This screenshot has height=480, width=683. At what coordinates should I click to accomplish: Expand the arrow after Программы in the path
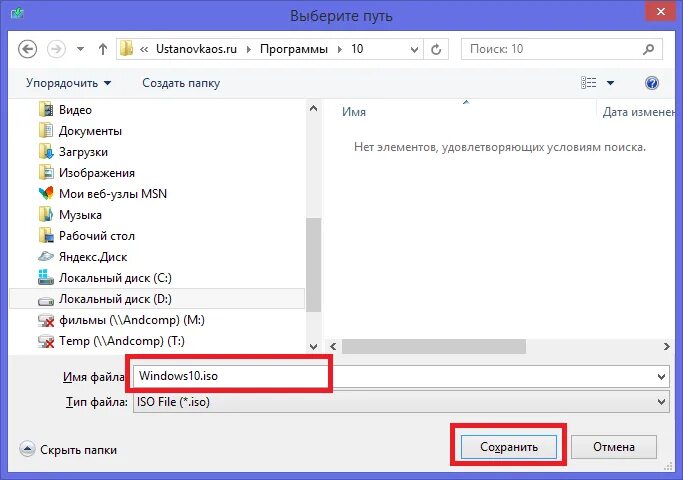(340, 49)
